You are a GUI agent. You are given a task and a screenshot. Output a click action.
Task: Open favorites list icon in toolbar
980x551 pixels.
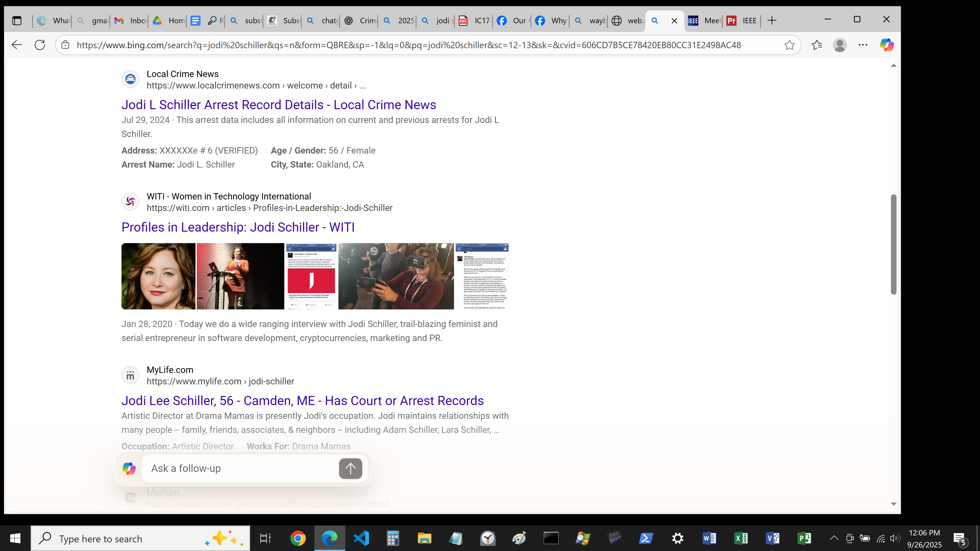coord(817,45)
